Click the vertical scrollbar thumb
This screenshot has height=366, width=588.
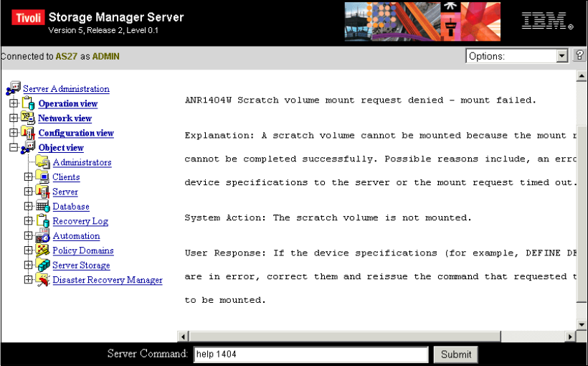pyautogui.click(x=582, y=212)
